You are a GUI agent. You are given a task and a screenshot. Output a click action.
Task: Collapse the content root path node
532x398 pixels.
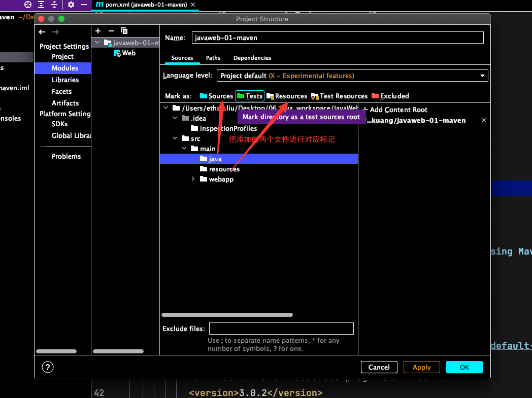[166, 107]
